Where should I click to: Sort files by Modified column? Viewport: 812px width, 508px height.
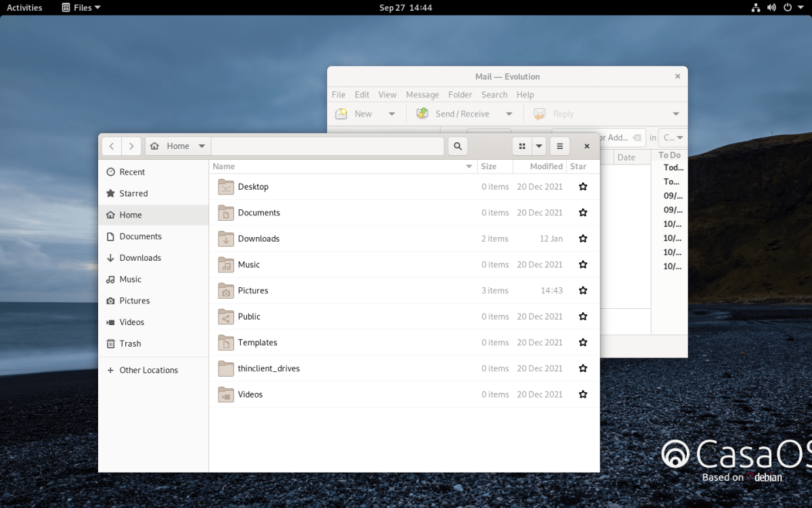(x=539, y=167)
